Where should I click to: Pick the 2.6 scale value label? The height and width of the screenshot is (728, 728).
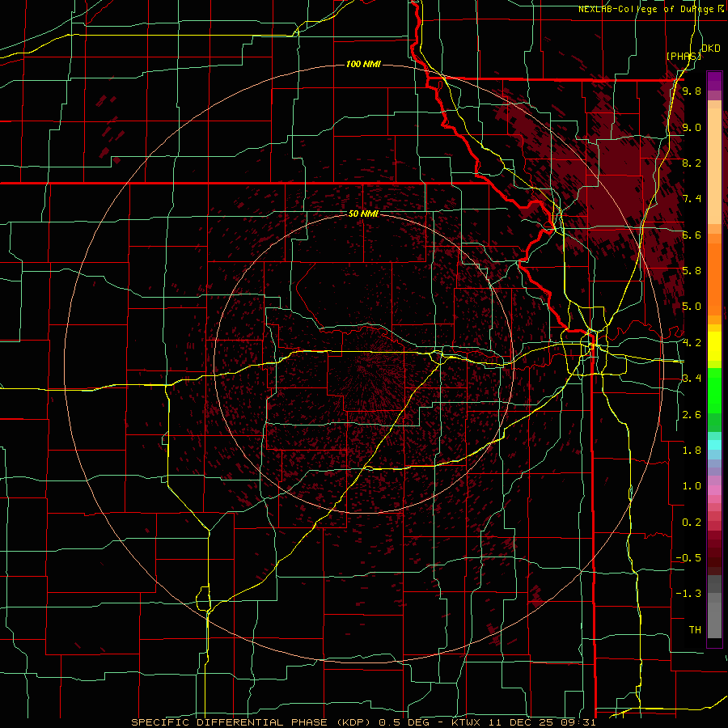692,415
